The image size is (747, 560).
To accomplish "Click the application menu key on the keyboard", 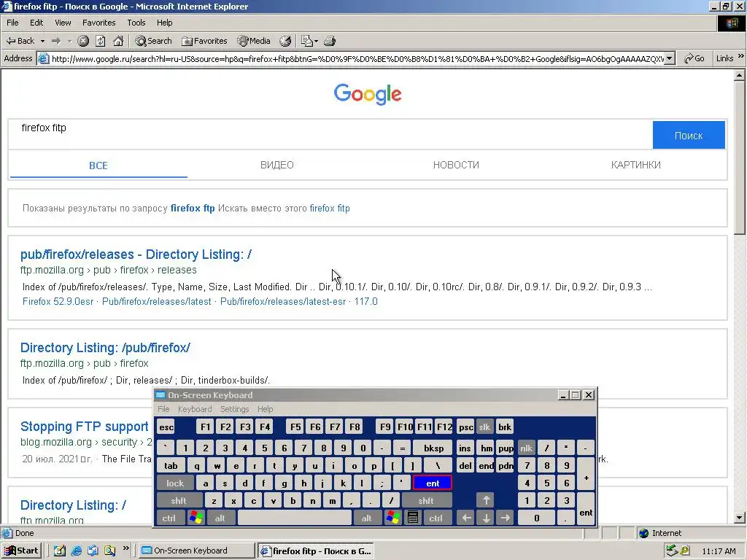I will coord(413,517).
